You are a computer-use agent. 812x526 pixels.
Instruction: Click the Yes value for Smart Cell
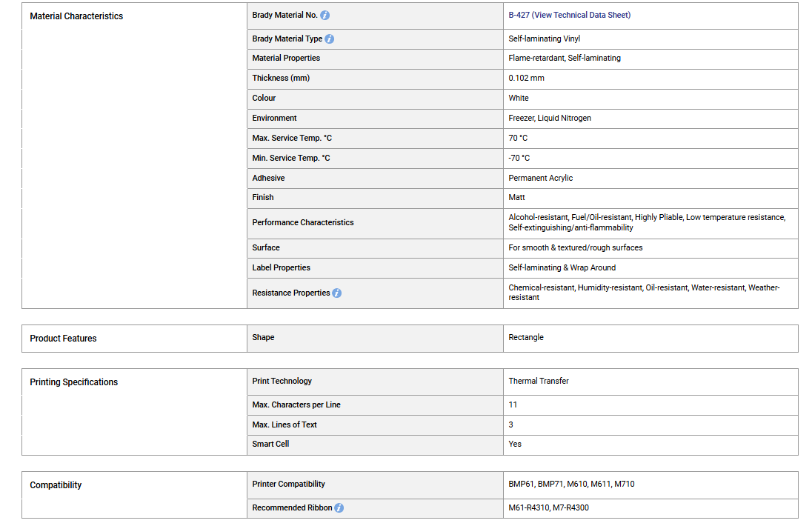[515, 445]
